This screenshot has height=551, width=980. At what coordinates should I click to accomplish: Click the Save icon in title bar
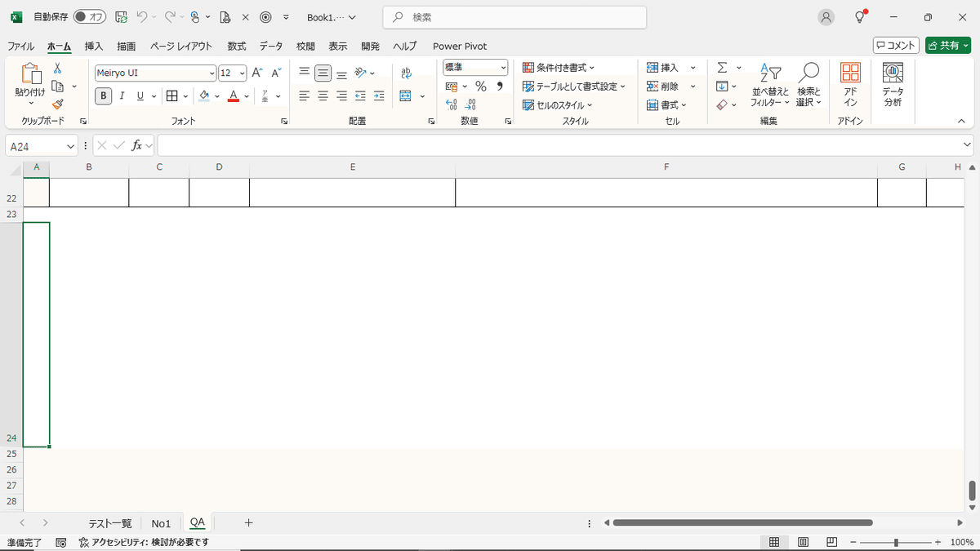point(121,17)
